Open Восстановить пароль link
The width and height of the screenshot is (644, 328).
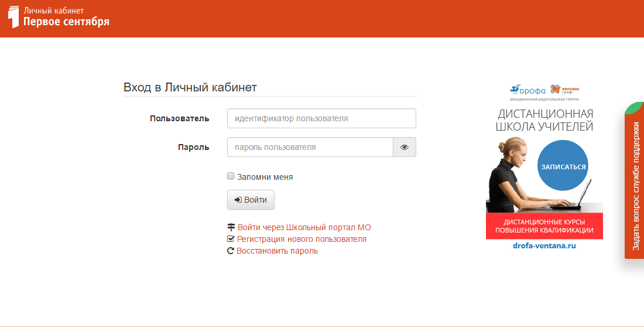click(278, 251)
